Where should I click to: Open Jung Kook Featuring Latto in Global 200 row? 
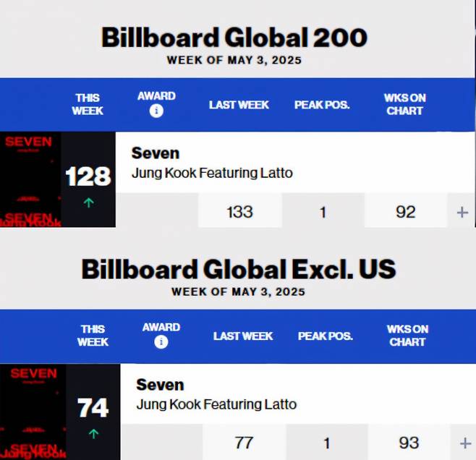click(x=212, y=173)
